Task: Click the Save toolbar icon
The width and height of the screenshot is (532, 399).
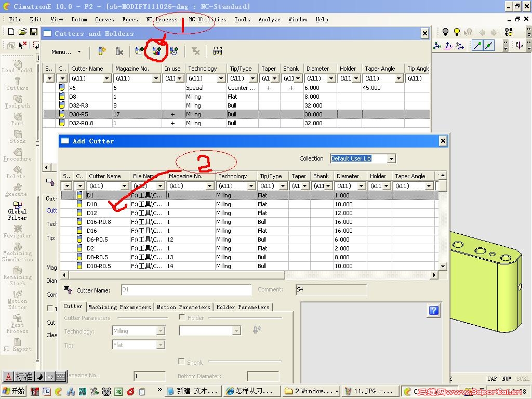Action: click(x=34, y=32)
